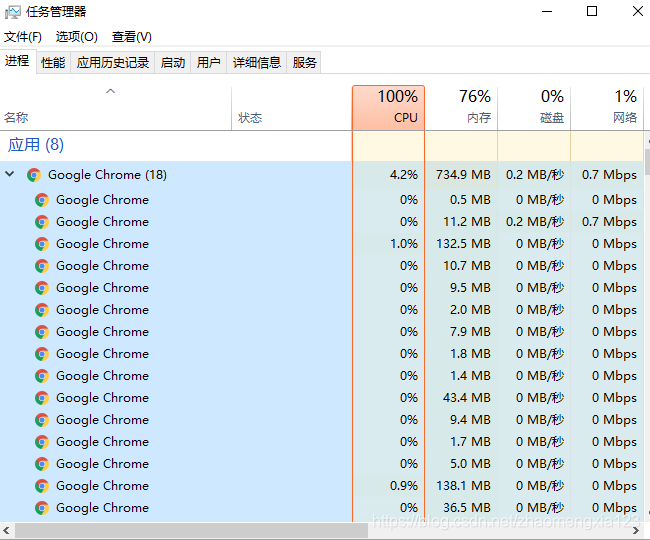Click the 132.5 MB memory cell
650x540 pixels.
tap(463, 244)
